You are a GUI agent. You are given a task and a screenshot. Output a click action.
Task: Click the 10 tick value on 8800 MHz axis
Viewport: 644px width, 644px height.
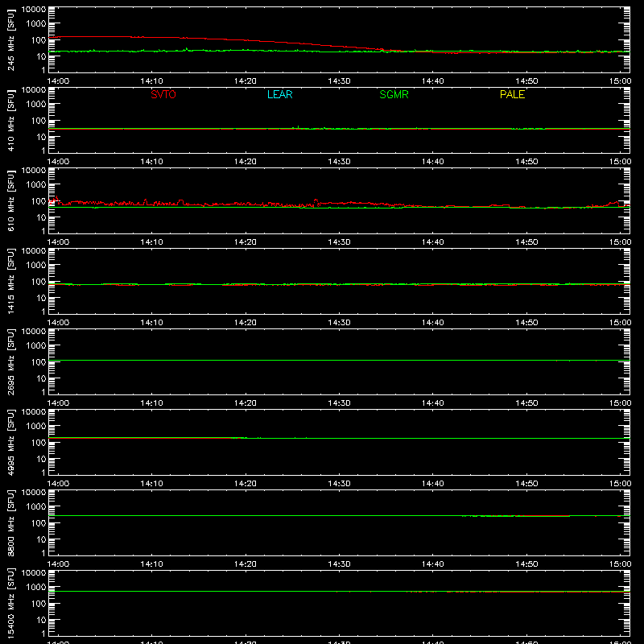(41, 539)
